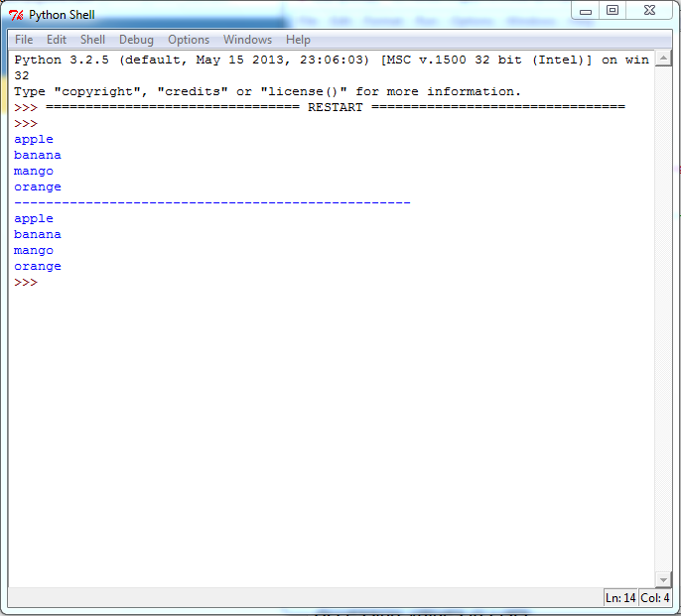Viewport: 681px width, 616px height.
Task: Click the second 'apple' output line
Action: pyautogui.click(x=34, y=219)
